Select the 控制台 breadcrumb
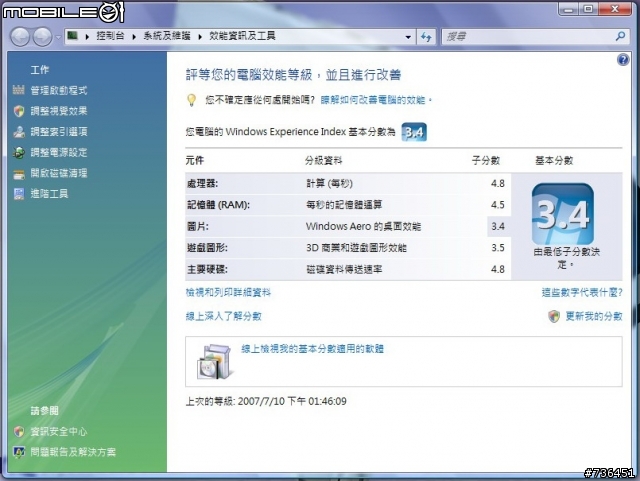This screenshot has height=481, width=640. pyautogui.click(x=110, y=36)
